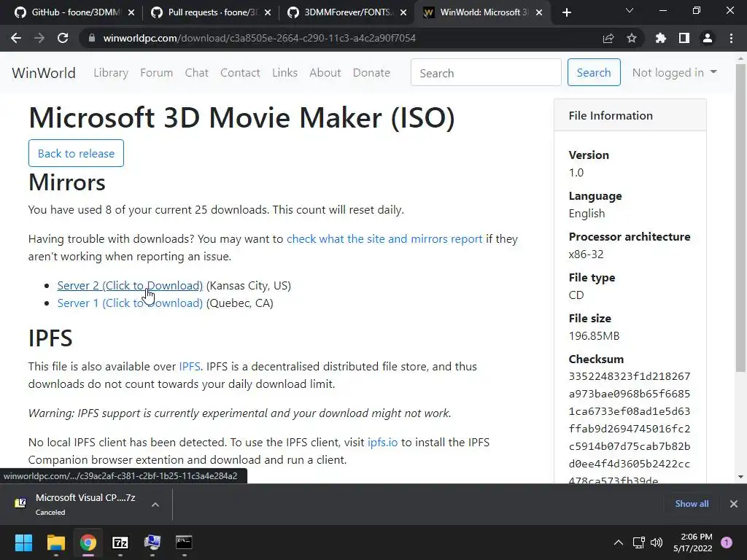This screenshot has width=747, height=560.
Task: Click Show all downloads
Action: pyautogui.click(x=692, y=504)
